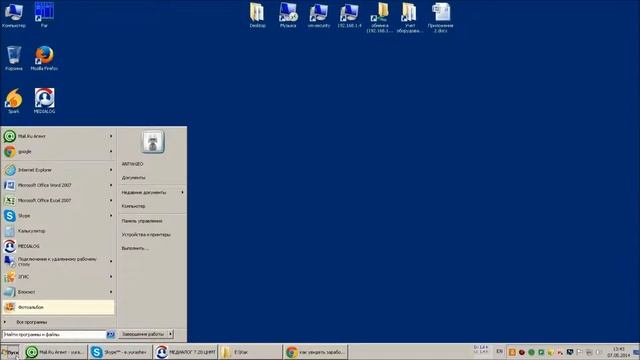
Task: Switch to the folder window on taskbar
Action: pyautogui.click(x=250, y=352)
